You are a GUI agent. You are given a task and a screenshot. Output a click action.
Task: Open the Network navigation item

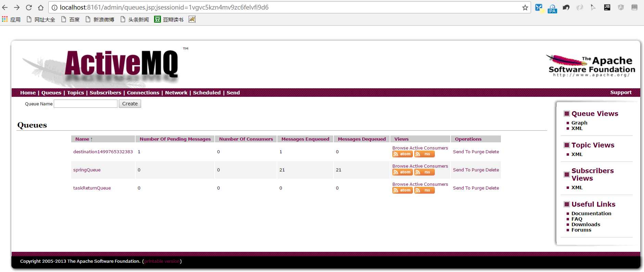pyautogui.click(x=176, y=93)
